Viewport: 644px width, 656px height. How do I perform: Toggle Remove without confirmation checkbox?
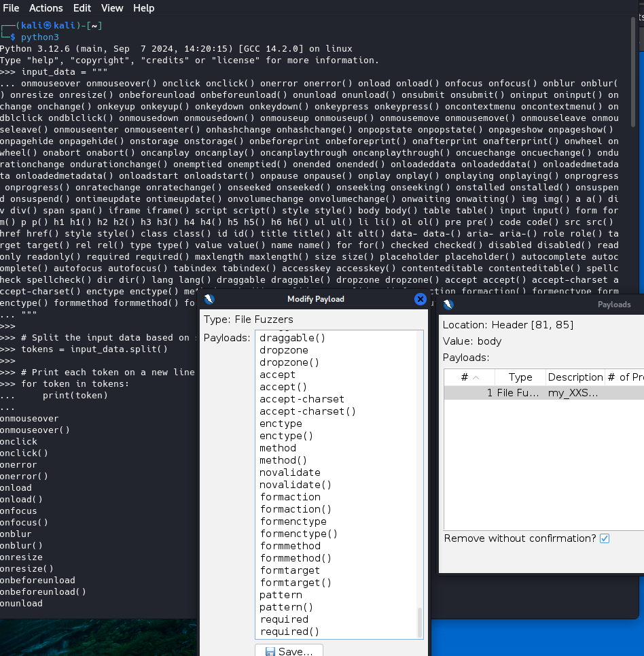(605, 538)
